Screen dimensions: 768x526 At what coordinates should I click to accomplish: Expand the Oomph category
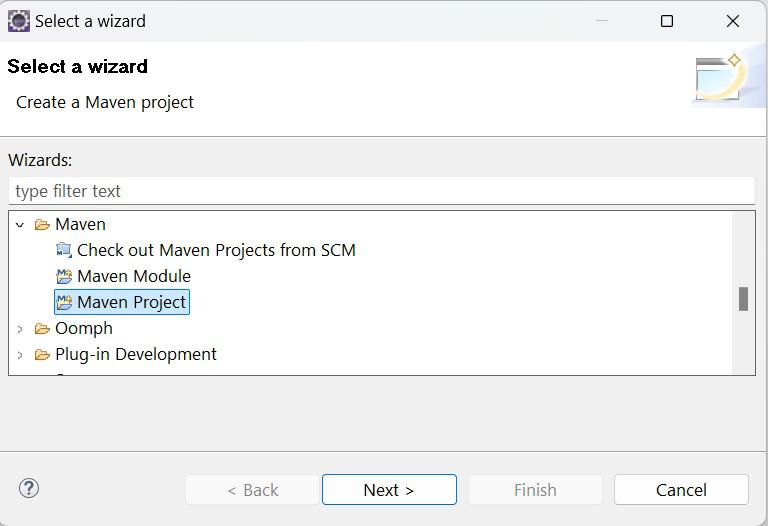pyautogui.click(x=20, y=329)
